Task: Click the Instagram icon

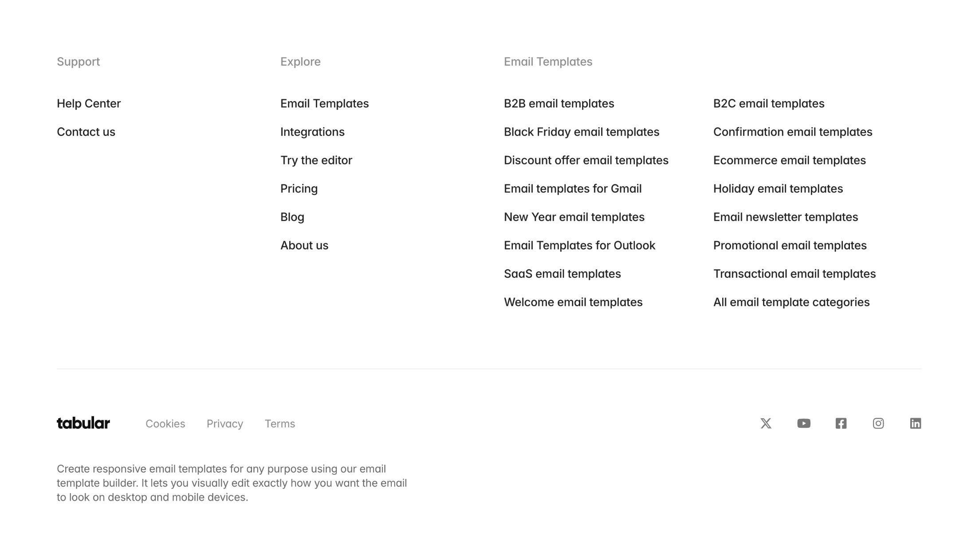Action: [878, 423]
